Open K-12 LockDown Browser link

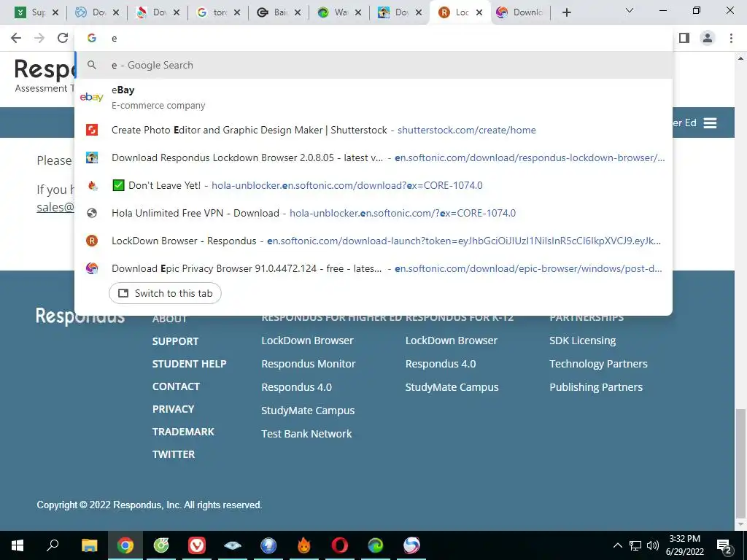pyautogui.click(x=451, y=341)
